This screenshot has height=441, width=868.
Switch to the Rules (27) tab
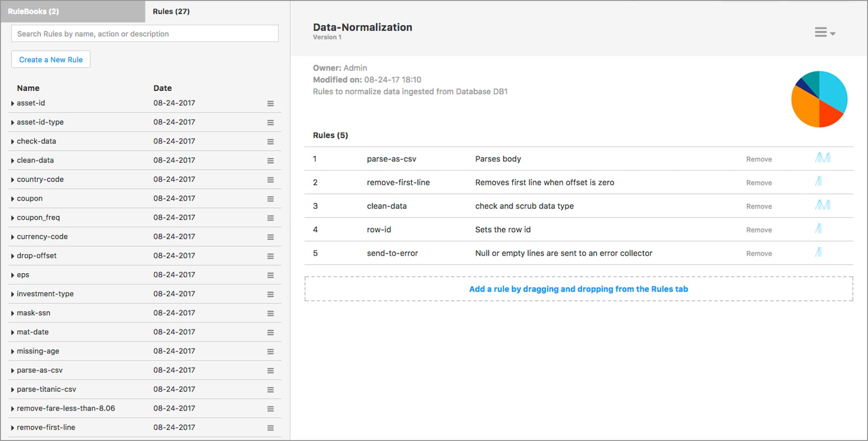point(171,11)
